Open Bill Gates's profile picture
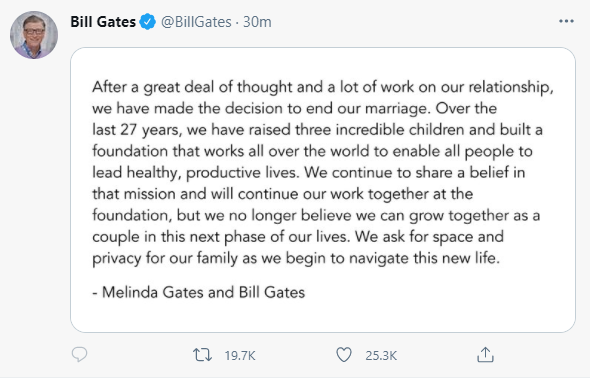590x381 pixels. pyautogui.click(x=34, y=35)
